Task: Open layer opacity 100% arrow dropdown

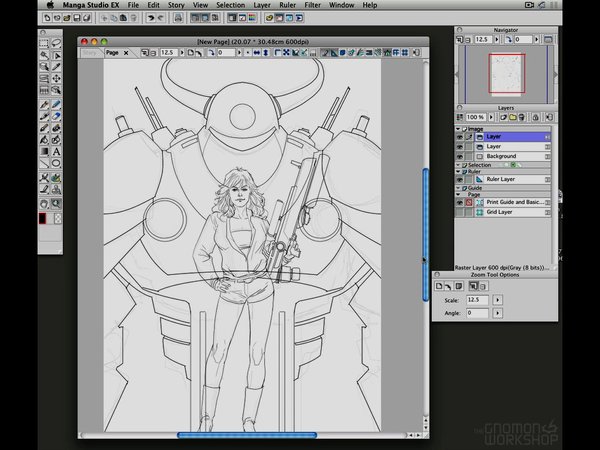Action: [x=491, y=117]
